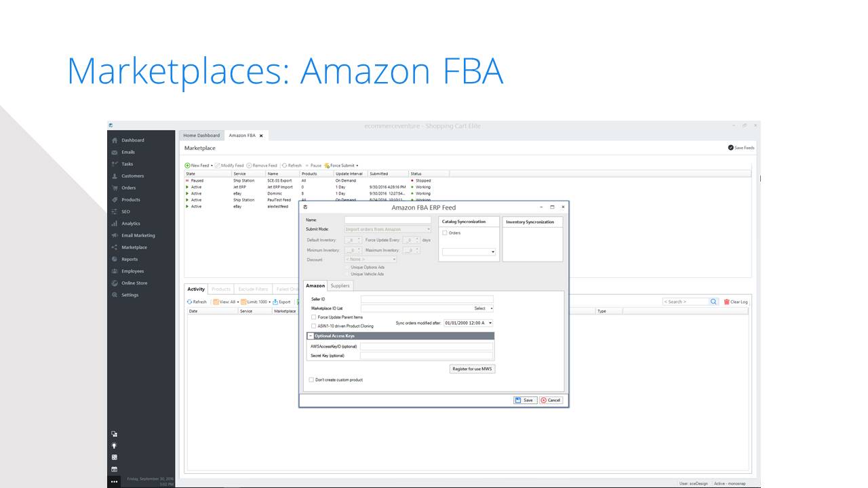Click the Remove Feed toolbar icon

click(x=249, y=165)
